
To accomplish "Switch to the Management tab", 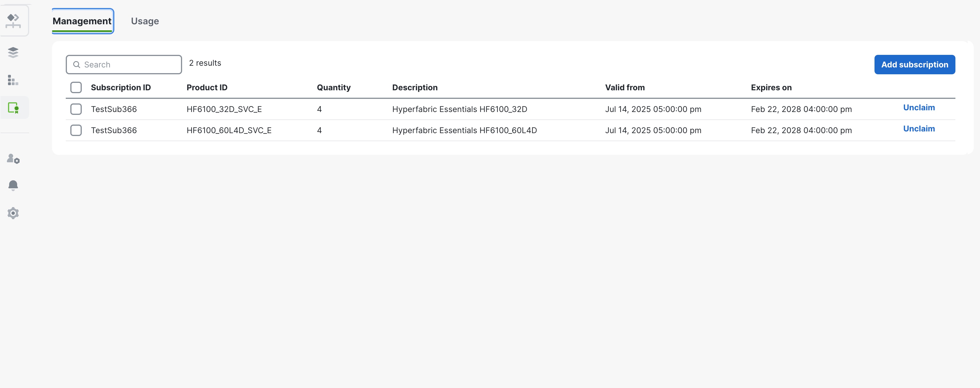I will click(82, 21).
